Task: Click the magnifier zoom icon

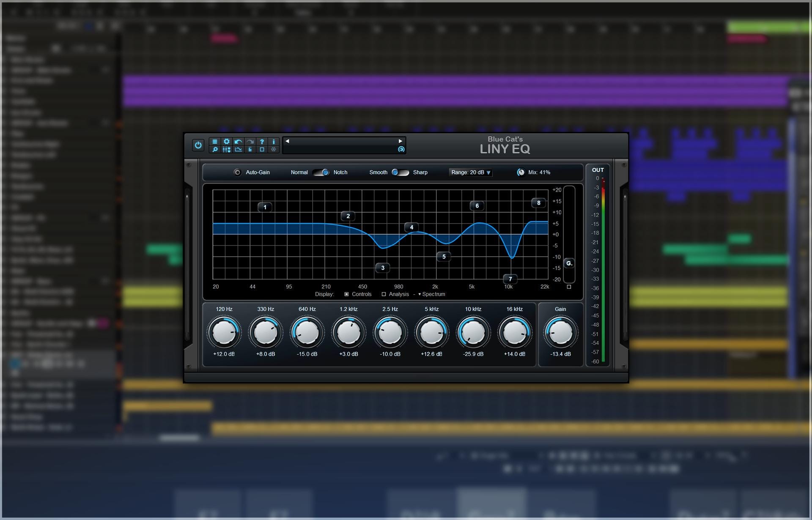Action: [x=215, y=149]
